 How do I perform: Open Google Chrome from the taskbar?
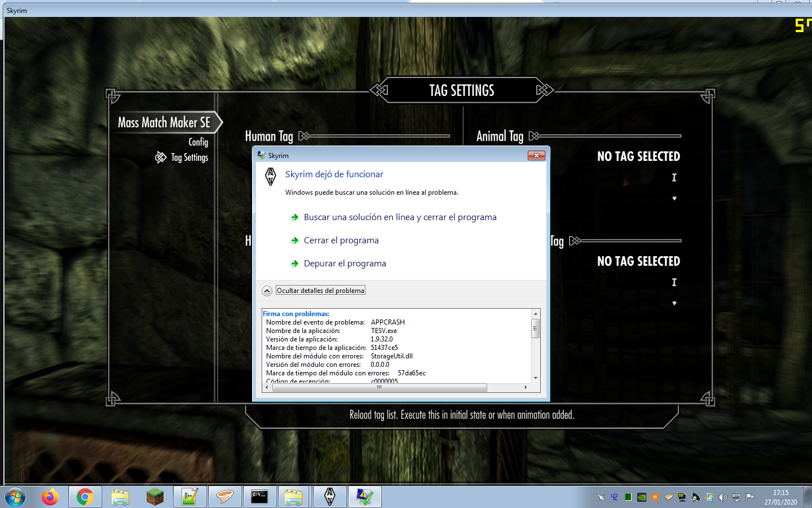coord(85,497)
